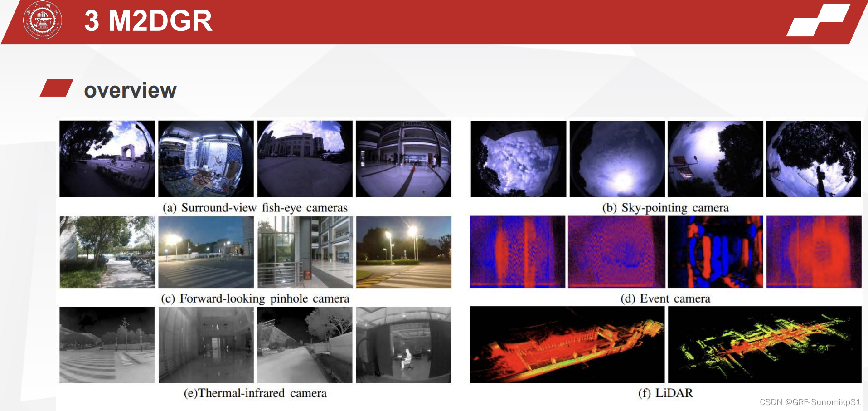The width and height of the screenshot is (868, 411).
Task: Open thermal image of outdoor steps
Action: [107, 345]
